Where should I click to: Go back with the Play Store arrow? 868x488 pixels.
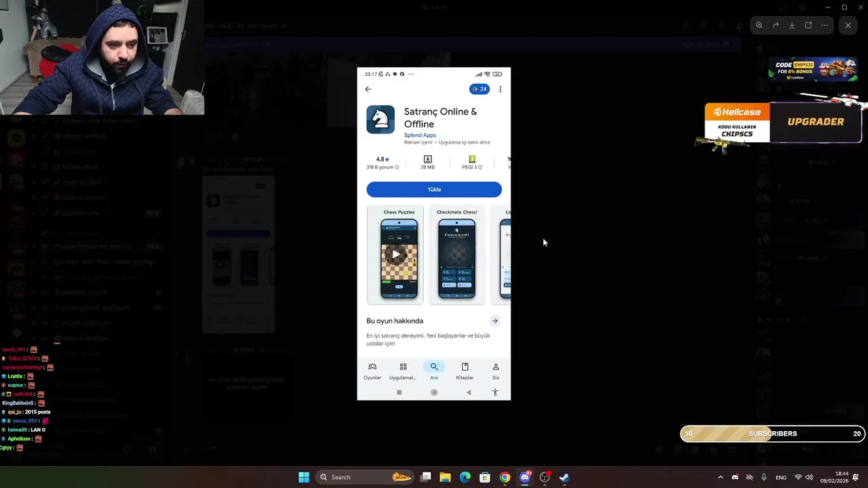pyautogui.click(x=368, y=89)
